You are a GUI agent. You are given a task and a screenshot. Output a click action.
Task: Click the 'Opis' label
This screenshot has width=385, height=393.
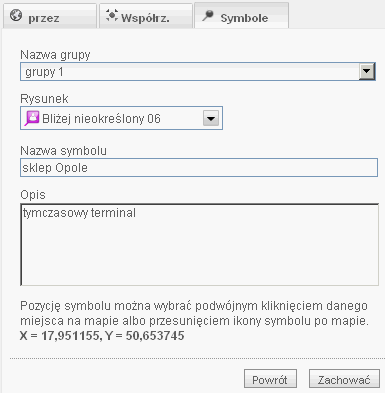33,195
